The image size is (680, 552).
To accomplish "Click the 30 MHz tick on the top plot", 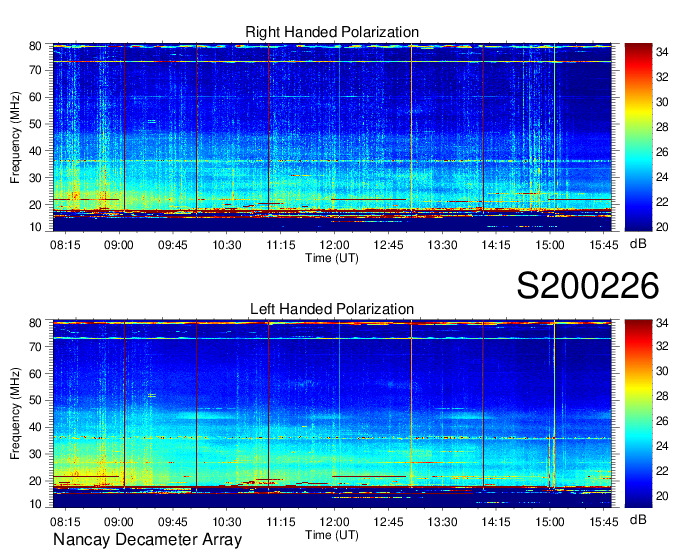I will (35, 178).
